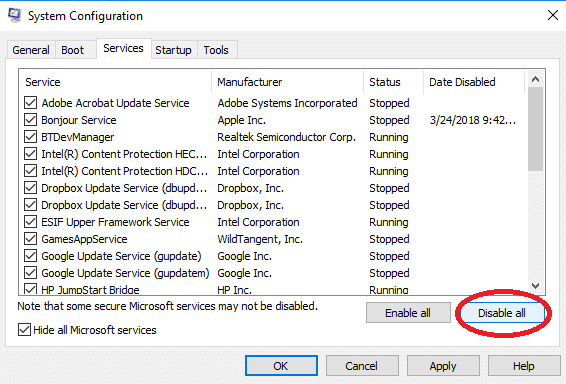The height and width of the screenshot is (384, 566).
Task: Confirm with the OK button
Action: click(x=281, y=366)
